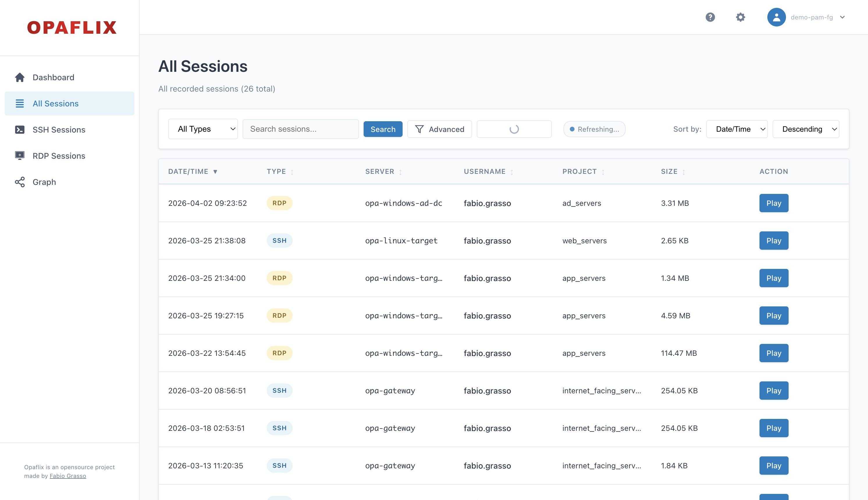Click date 2026-03-13 11:20:35
Viewport: 868px width, 500px height.
click(205, 465)
